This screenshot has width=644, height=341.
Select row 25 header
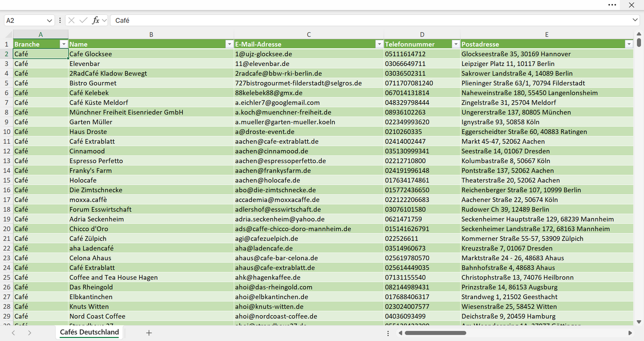click(7, 277)
